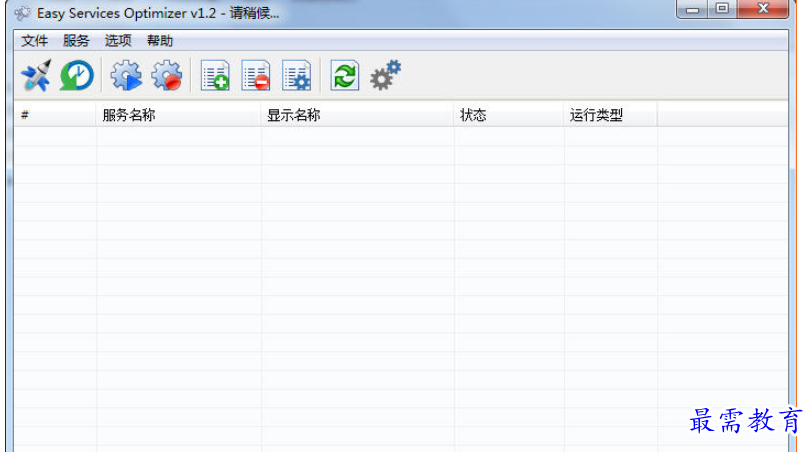This screenshot has height=452, width=811.
Task: Open the 帮助 menu
Action: [x=160, y=40]
